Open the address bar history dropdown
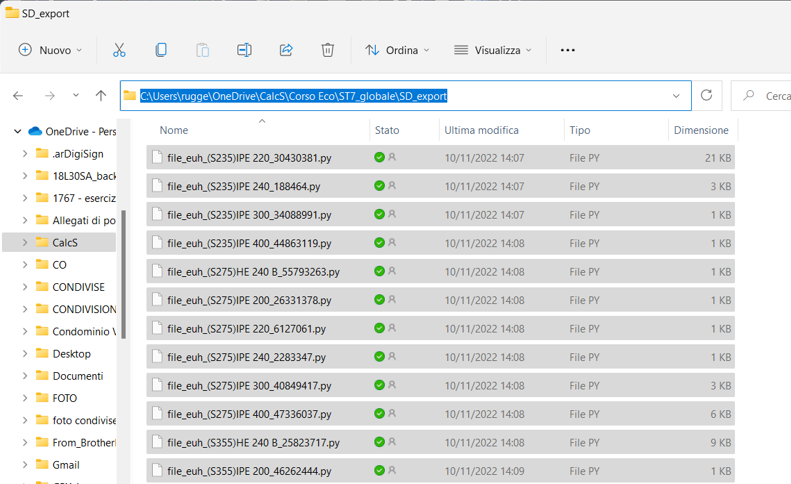791x484 pixels. pyautogui.click(x=676, y=95)
